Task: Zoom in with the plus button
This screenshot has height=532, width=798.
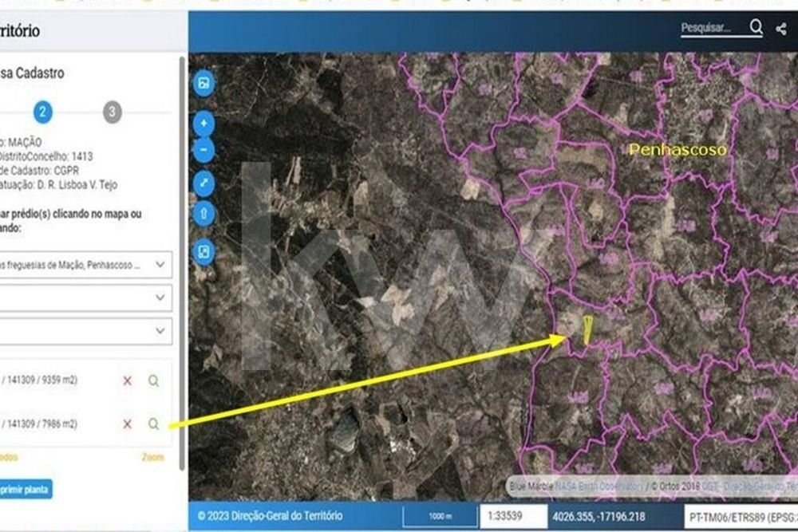Action: 203,124
